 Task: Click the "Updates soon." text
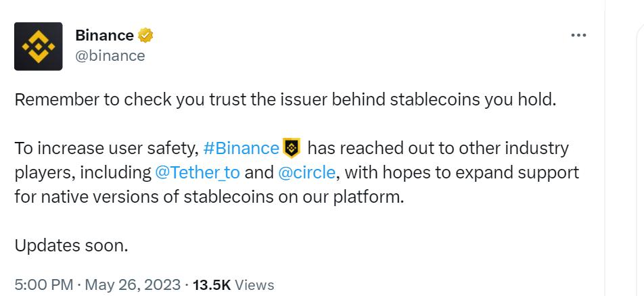pyautogui.click(x=71, y=245)
